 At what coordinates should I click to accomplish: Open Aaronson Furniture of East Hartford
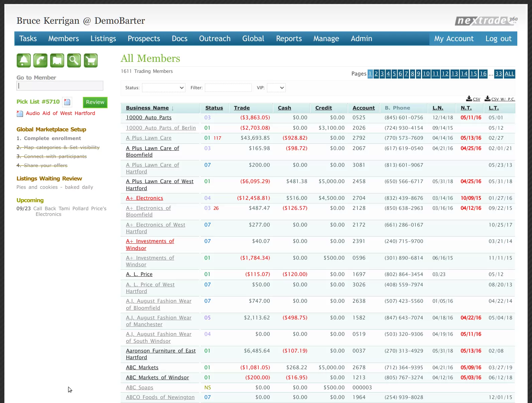pyautogui.click(x=161, y=354)
